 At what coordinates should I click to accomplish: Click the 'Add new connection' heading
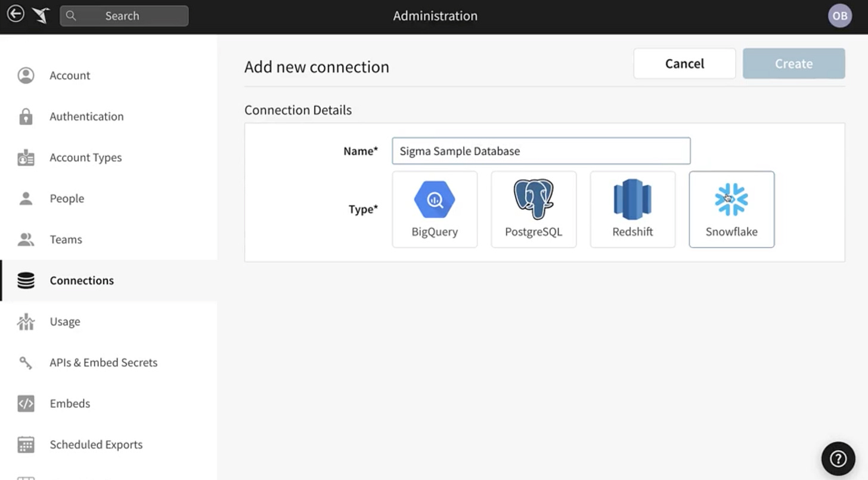[317, 67]
